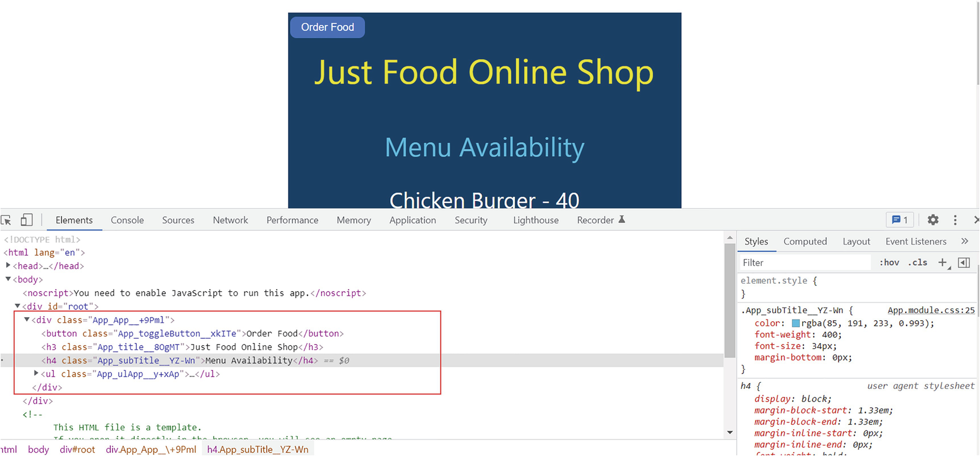Open the App.module.css:25 source link
Screen dimensions: 980x456
[x=931, y=310]
